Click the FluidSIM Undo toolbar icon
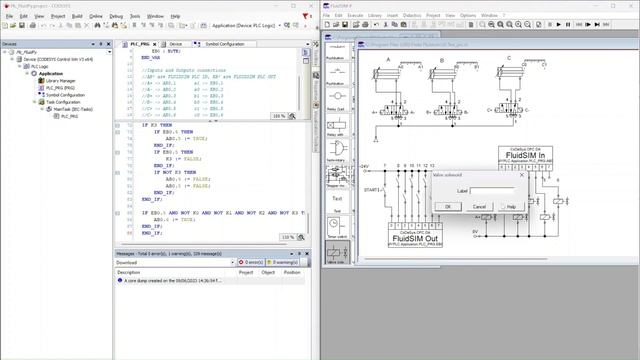 [376, 25]
